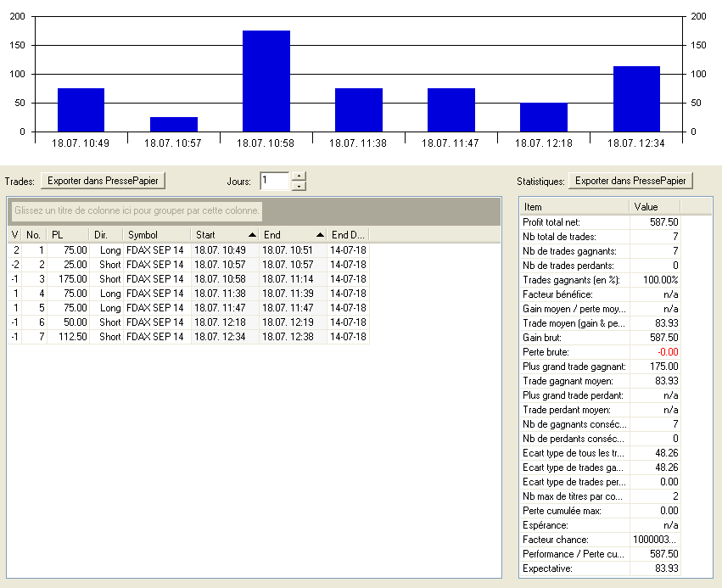Click the Trades Exporter dans PressePapier button
This screenshot has height=588, width=722.
[104, 181]
